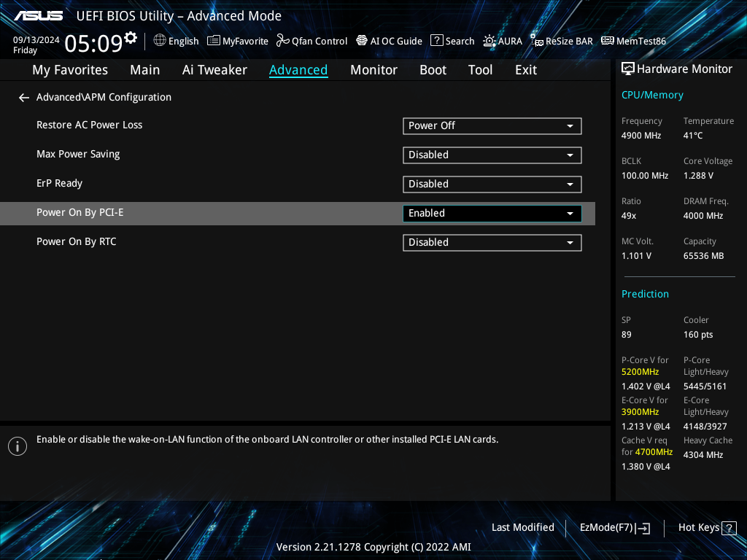The image size is (747, 560).
Task: Click the 100.00 MHz BCLK value
Action: point(645,176)
